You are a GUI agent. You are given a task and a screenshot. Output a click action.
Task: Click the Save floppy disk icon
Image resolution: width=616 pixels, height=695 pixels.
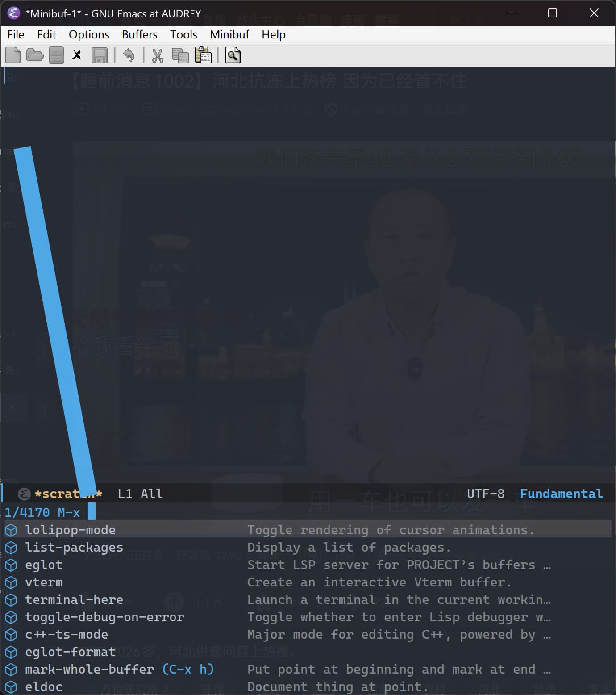point(100,55)
